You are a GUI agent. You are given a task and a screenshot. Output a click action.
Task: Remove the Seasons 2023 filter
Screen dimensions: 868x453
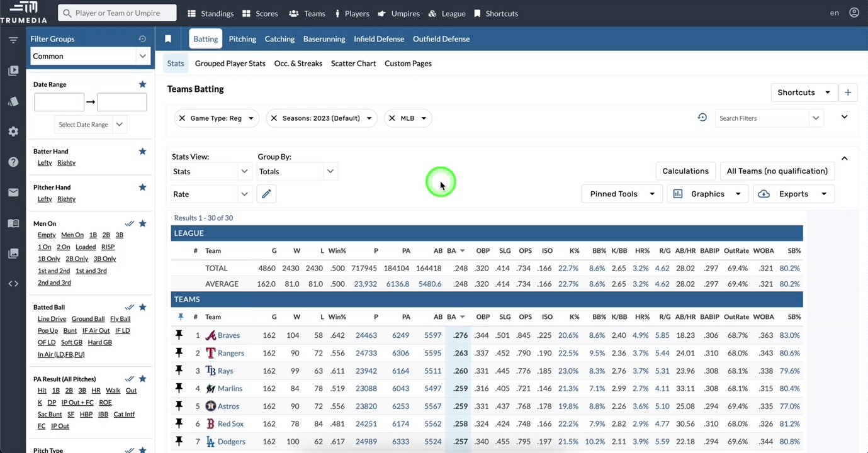click(x=274, y=118)
